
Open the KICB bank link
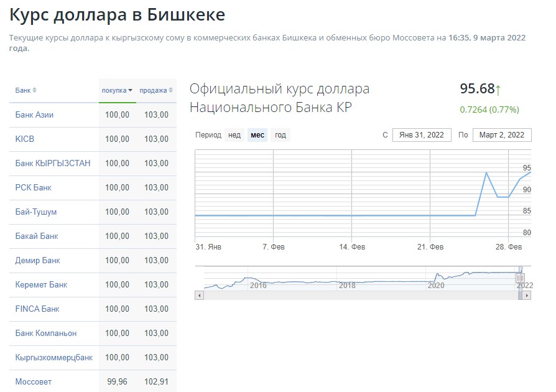[25, 139]
